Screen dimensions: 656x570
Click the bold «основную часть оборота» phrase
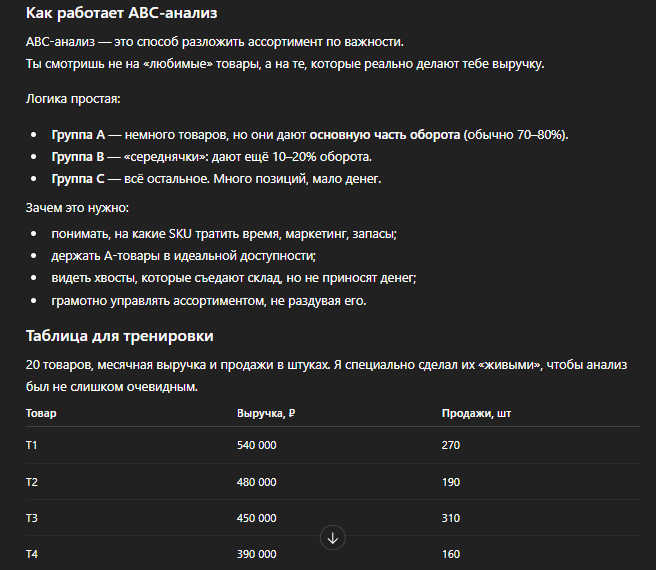385,135
